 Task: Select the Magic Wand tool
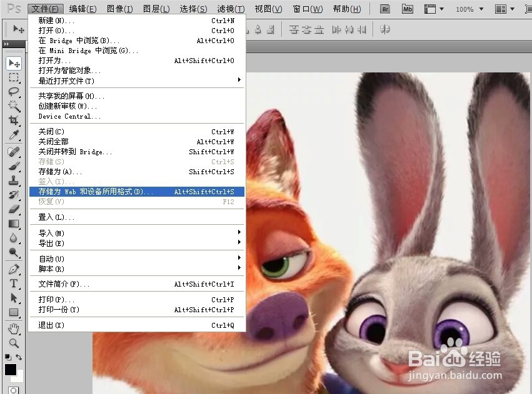click(x=14, y=106)
